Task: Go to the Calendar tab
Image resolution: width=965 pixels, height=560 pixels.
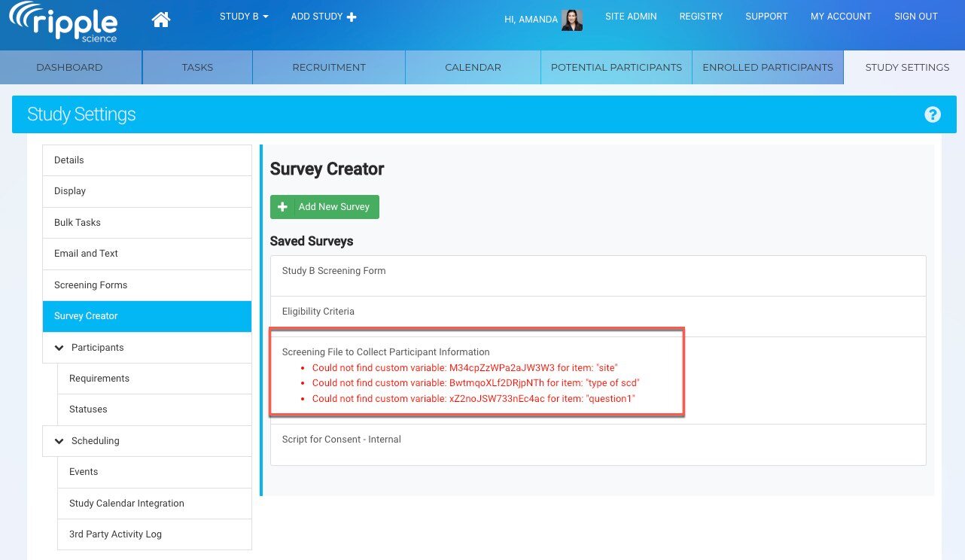Action: (x=473, y=68)
